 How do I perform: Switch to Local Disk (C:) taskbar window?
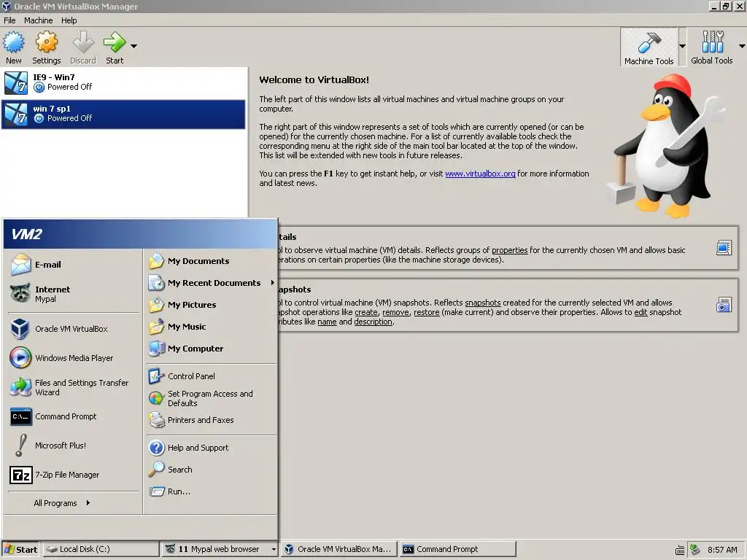(101, 549)
